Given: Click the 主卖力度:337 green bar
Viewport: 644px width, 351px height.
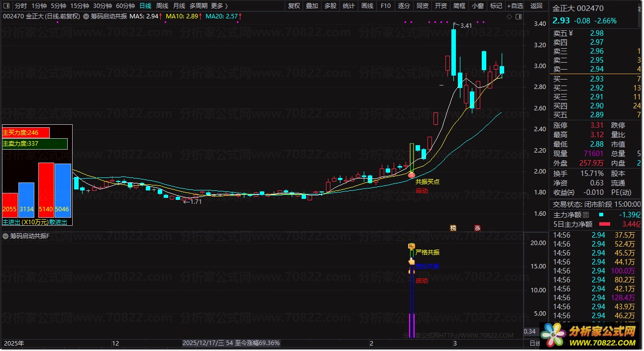Looking at the screenshot, I should point(35,144).
